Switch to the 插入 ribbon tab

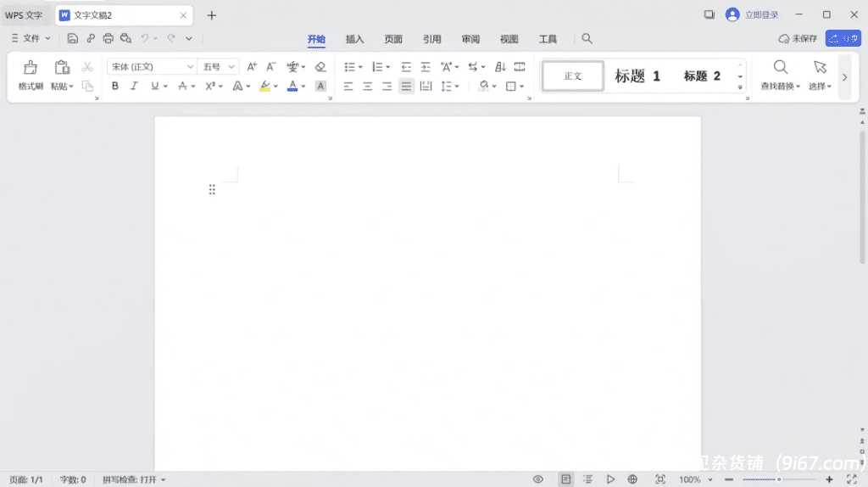point(354,39)
